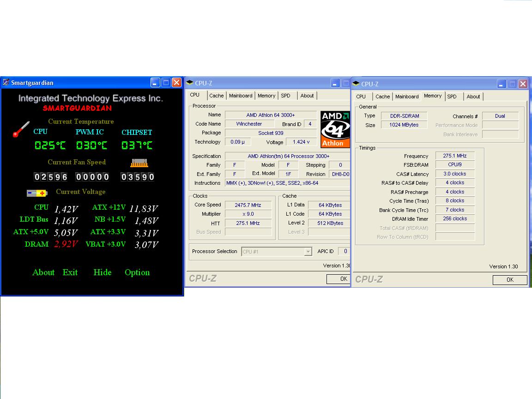Open Mainboard tab in right CPU-Z
The height and width of the screenshot is (399, 532).
click(x=407, y=97)
